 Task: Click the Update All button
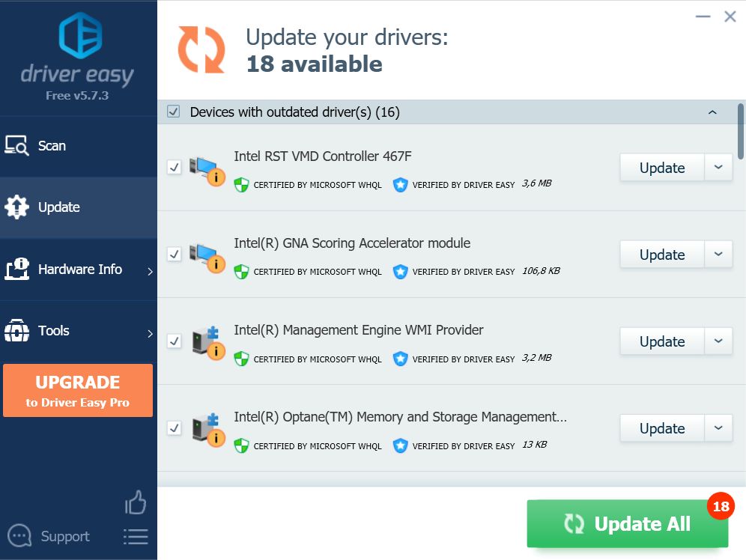point(628,523)
